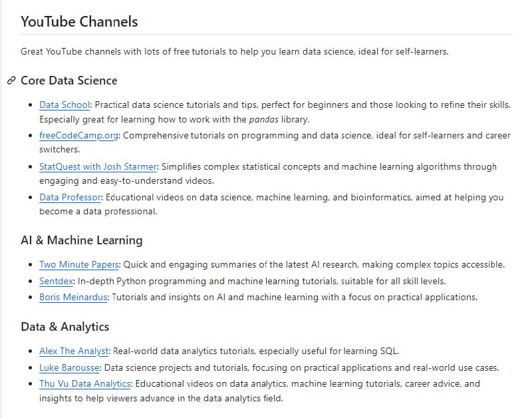Open the Data School channel link
The image size is (532, 418).
coord(65,105)
